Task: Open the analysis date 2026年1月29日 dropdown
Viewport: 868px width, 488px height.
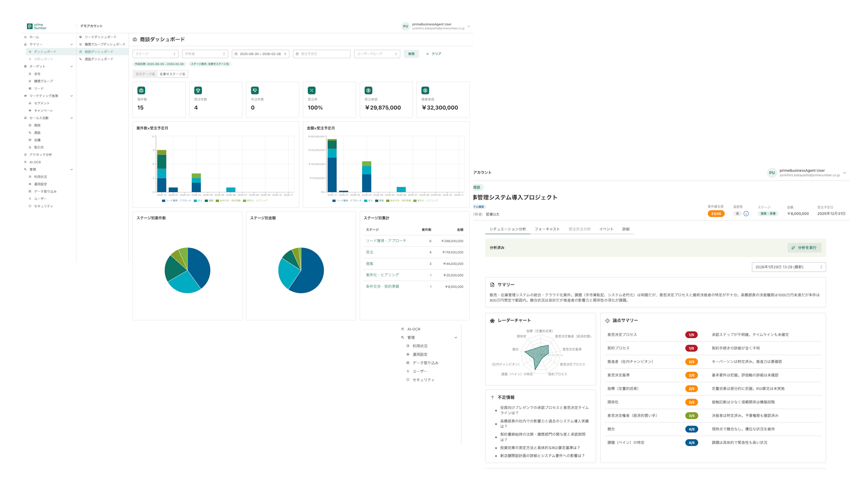Action: (788, 267)
